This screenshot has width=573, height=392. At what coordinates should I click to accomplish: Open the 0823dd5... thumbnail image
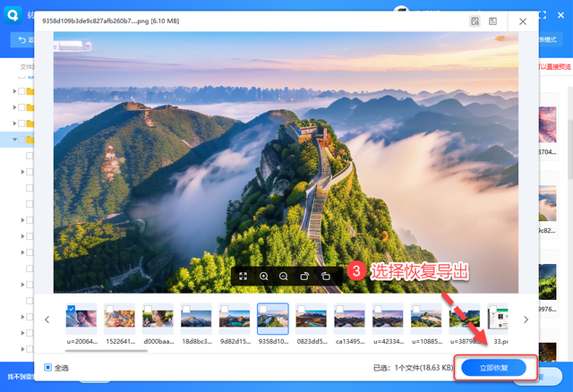312,319
